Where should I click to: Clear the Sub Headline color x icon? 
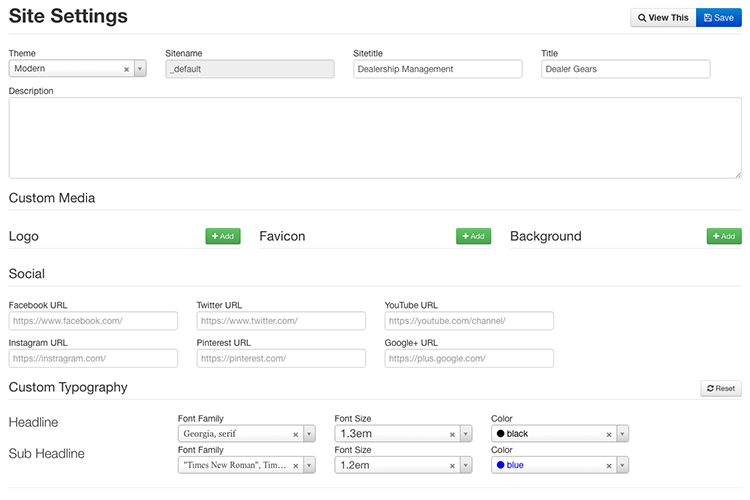point(609,465)
